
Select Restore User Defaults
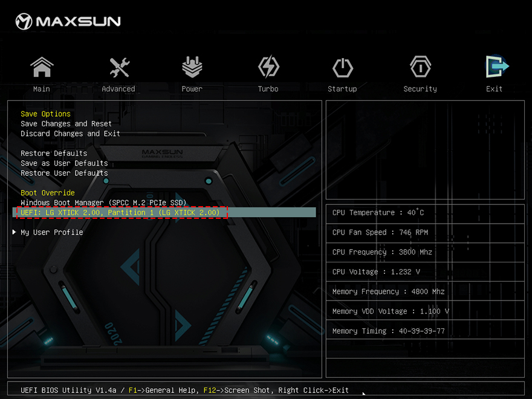(64, 173)
